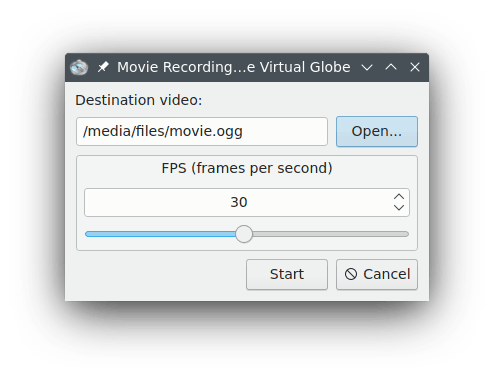The image size is (494, 378).
Task: Click empty dialog area left of Start button
Action: (160, 274)
